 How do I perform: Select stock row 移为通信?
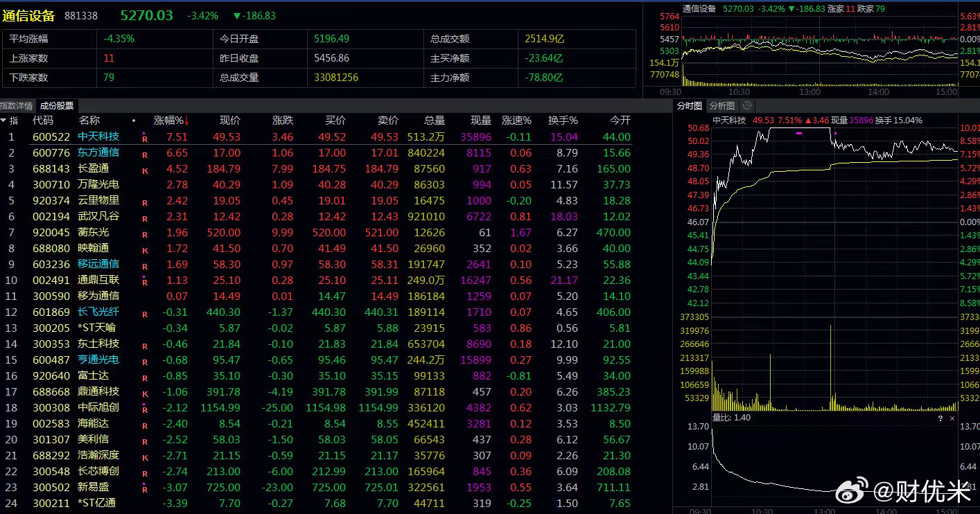[316, 296]
